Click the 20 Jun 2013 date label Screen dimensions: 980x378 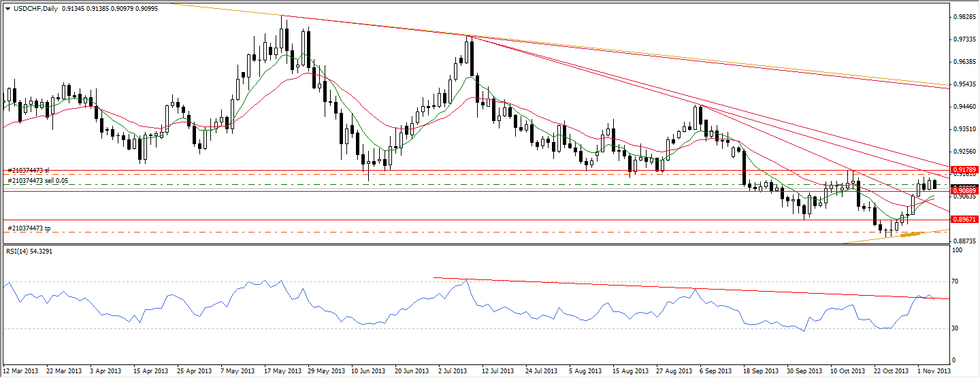[413, 371]
